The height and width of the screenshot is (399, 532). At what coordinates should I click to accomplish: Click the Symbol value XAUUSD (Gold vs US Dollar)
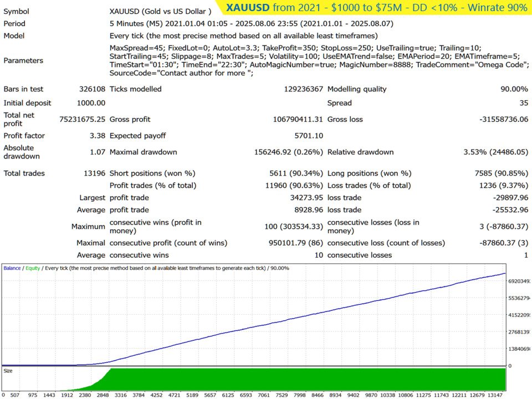(x=161, y=12)
